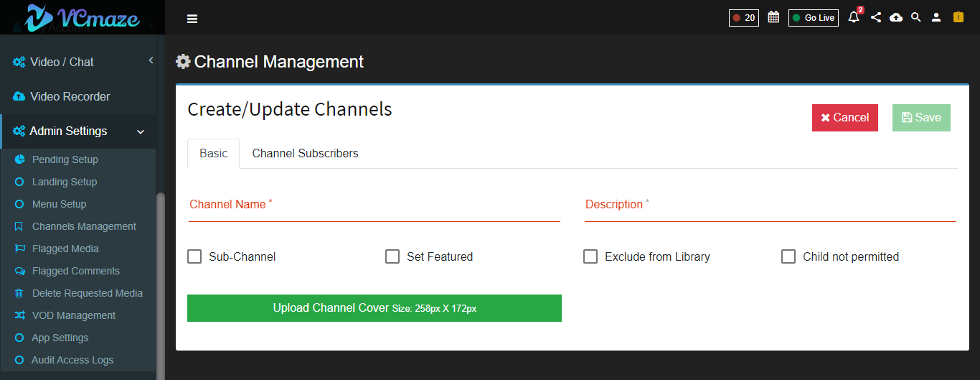This screenshot has height=380, width=980.
Task: Toggle the hamburger menu icon
Action: (192, 18)
